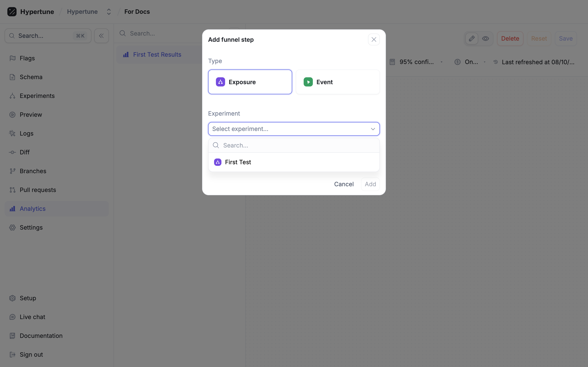Click the experiment search field
Screen dimensions: 588x367
(x=299, y=145)
